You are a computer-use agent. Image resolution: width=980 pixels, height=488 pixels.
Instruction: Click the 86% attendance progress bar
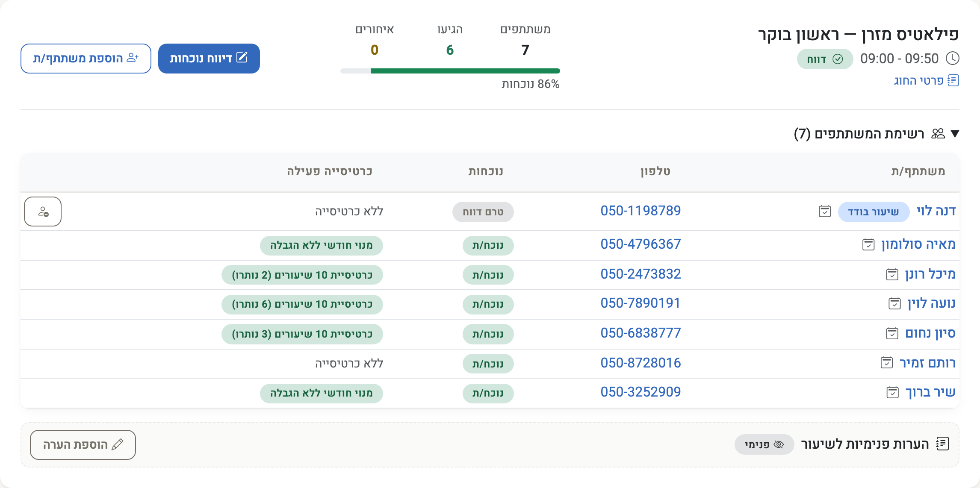pos(450,71)
